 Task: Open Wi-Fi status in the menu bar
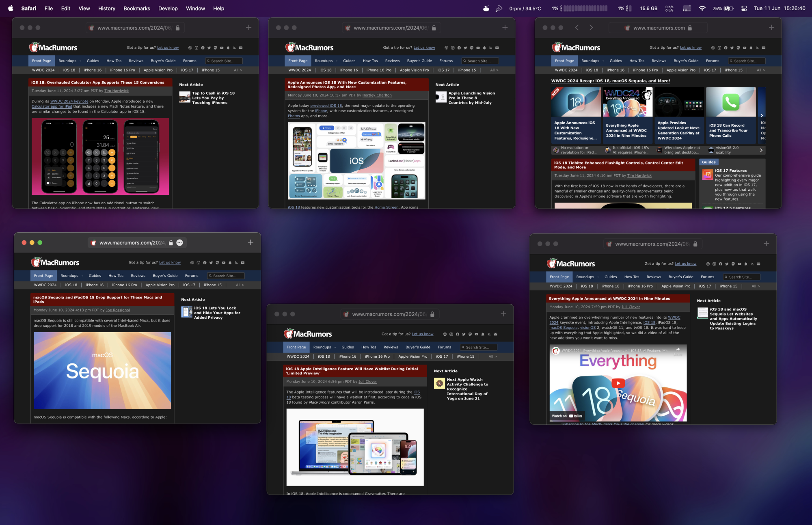click(702, 8)
